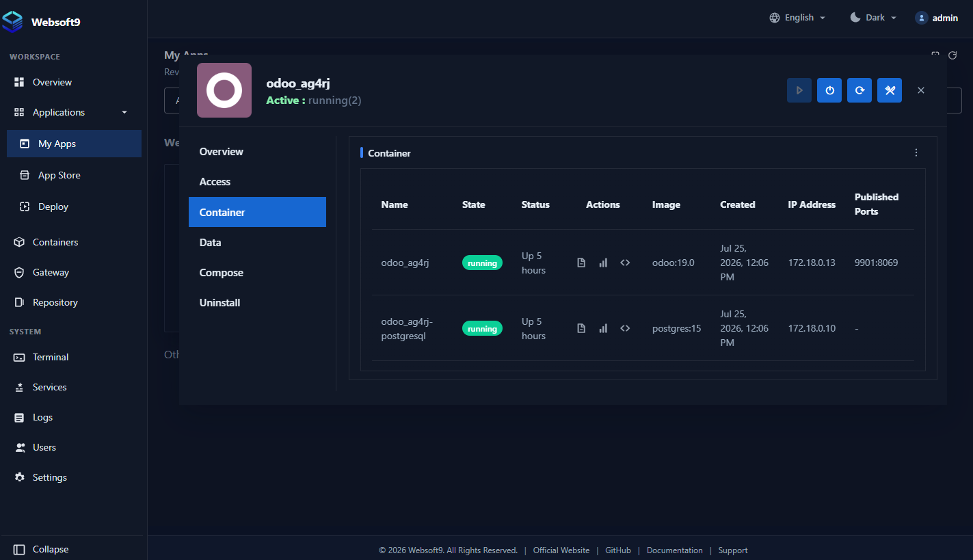Click the IP address 172.18.0.13
The height and width of the screenshot is (560, 973).
812,263
